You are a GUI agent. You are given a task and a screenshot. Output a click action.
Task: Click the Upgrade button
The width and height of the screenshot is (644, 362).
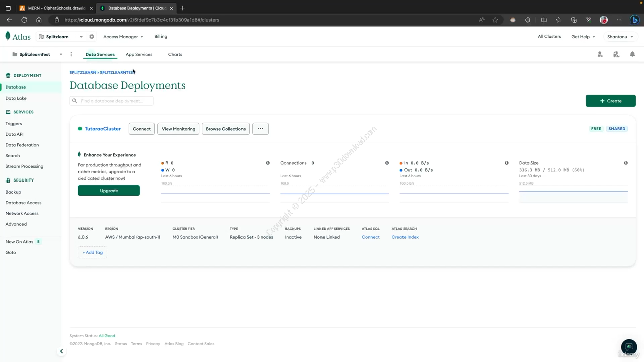(109, 191)
